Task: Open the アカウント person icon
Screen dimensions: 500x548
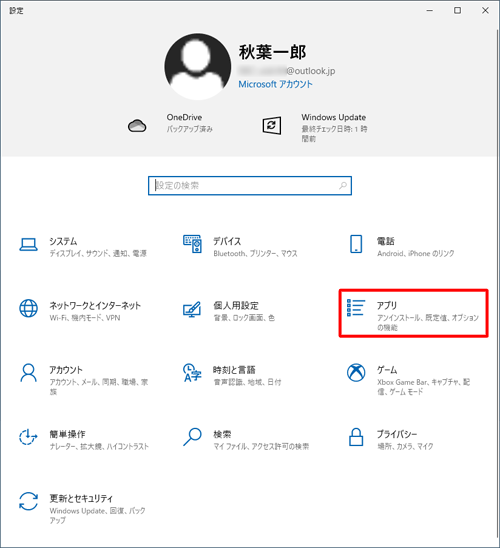Action: (x=28, y=373)
